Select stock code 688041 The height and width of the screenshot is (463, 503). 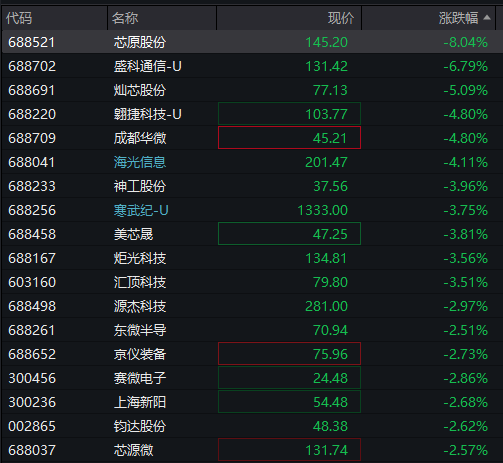(32, 162)
